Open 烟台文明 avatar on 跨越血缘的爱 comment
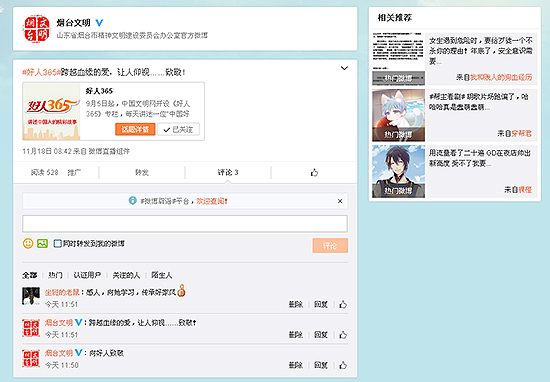 click(31, 328)
